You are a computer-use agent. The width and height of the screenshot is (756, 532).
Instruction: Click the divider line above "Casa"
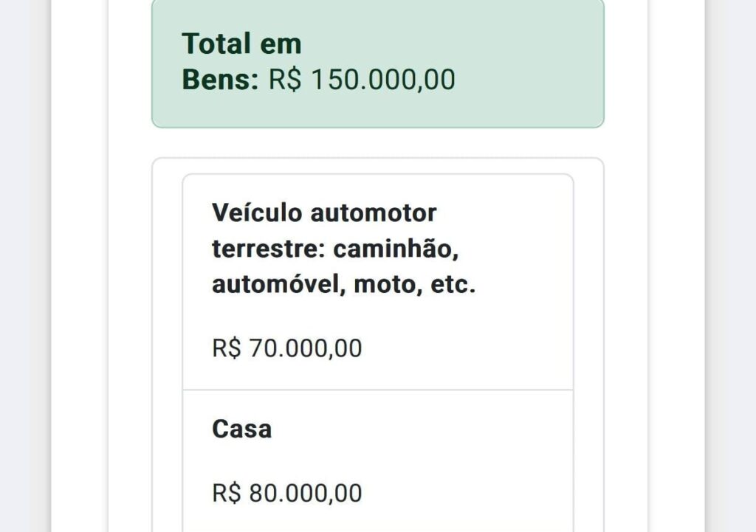[x=377, y=390]
